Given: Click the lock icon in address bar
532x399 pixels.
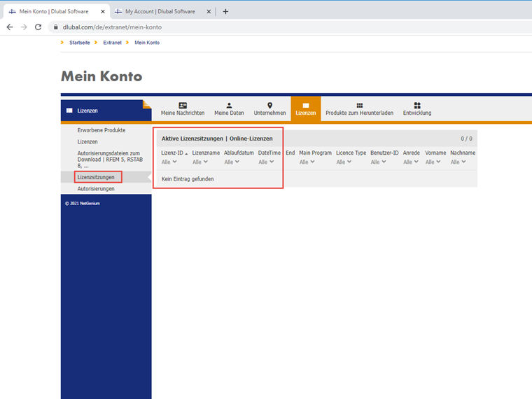Looking at the screenshot, I should click(x=55, y=27).
